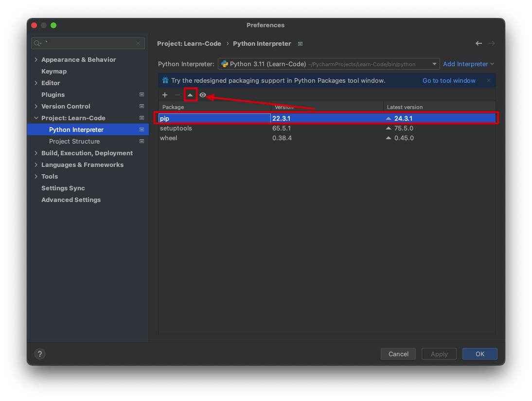This screenshot has width=532, height=401.
Task: Dismiss the Python Packages tool window banner
Action: tap(489, 80)
